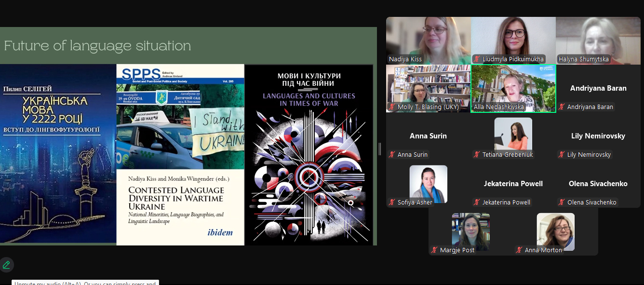Select Anna Morton profile photo
The height and width of the screenshot is (285, 644).
556,231
